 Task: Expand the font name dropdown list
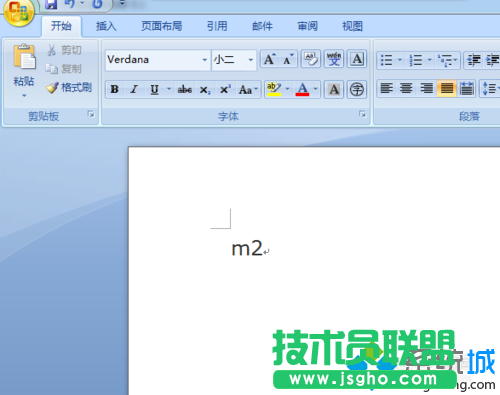point(205,60)
